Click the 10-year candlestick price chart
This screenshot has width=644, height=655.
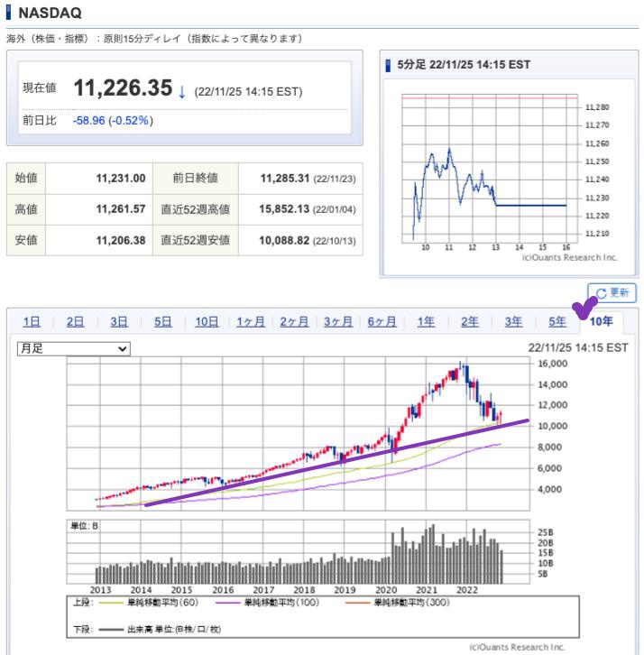pyautogui.click(x=299, y=434)
